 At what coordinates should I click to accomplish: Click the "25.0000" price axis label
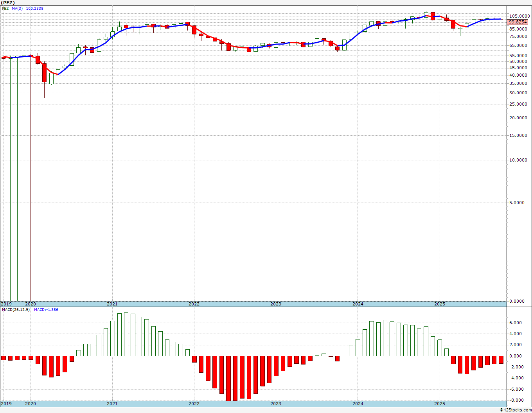tap(518, 104)
